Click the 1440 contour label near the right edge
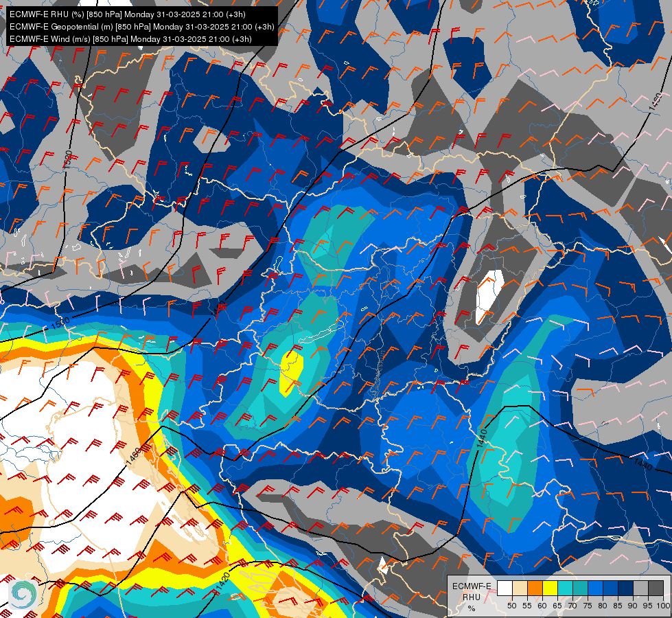This screenshot has height=618, width=672. (643, 464)
